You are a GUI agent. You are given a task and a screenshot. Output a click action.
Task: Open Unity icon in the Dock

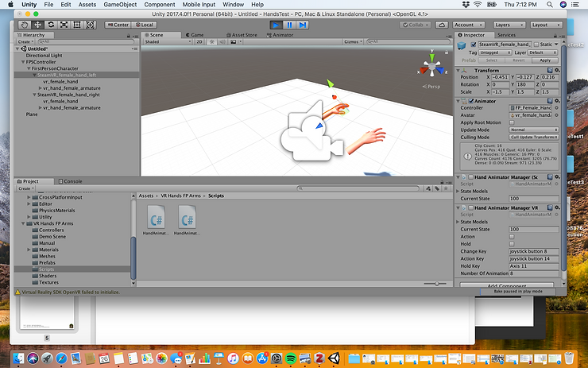tap(334, 358)
